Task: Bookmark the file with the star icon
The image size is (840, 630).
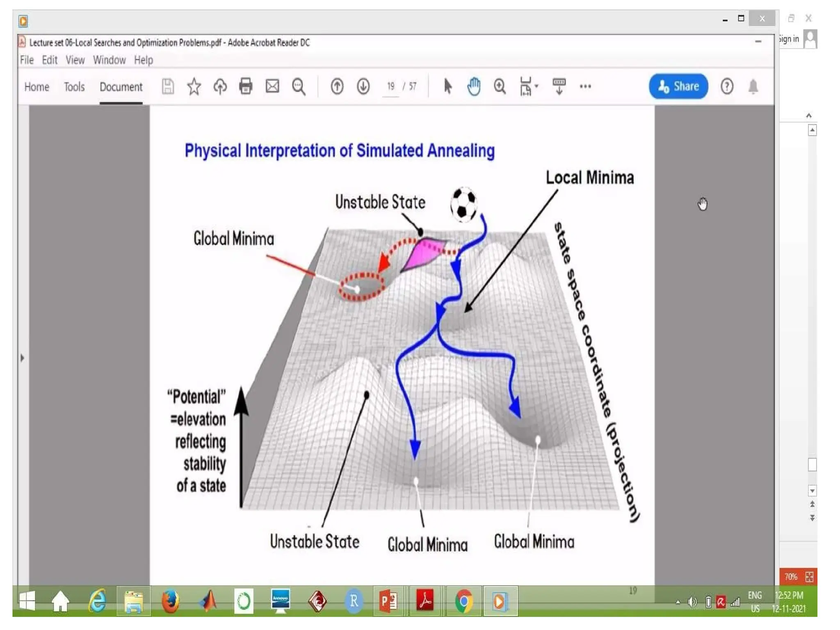Action: point(194,87)
